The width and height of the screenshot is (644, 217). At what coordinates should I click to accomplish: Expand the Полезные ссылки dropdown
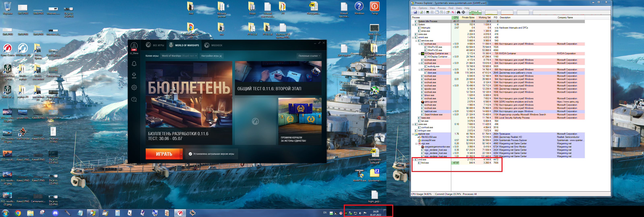[309, 56]
